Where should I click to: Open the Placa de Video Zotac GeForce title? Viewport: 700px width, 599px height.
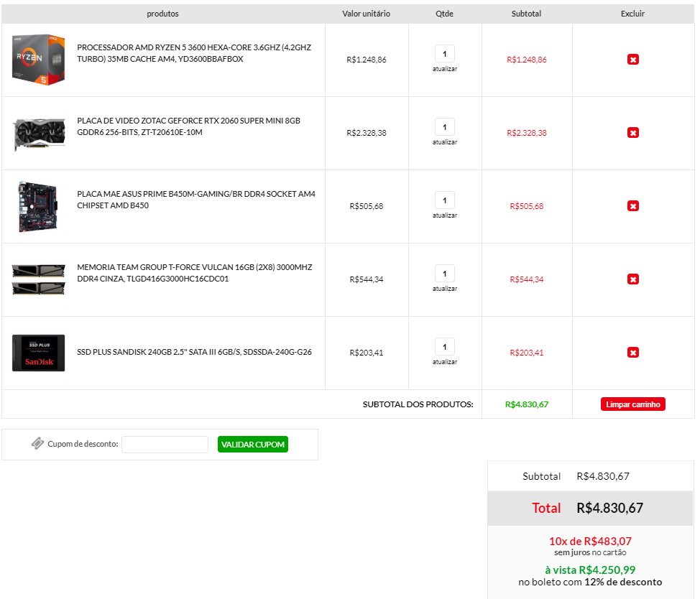click(189, 126)
